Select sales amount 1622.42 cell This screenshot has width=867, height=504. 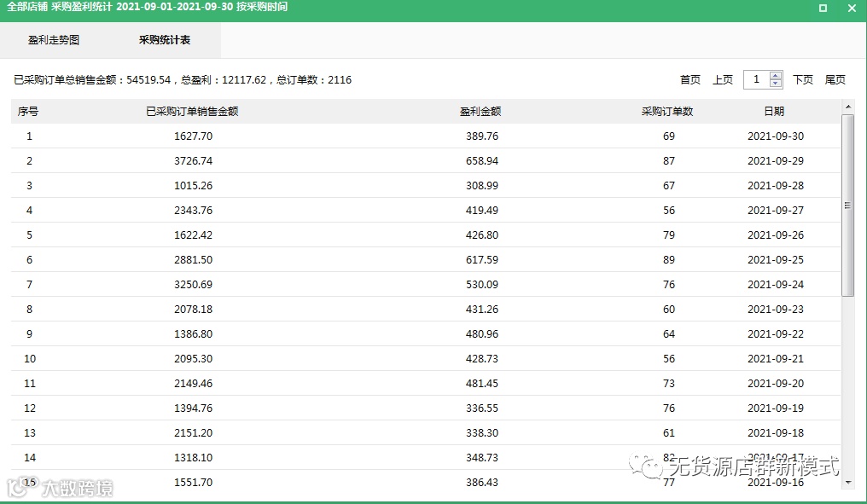193,235
